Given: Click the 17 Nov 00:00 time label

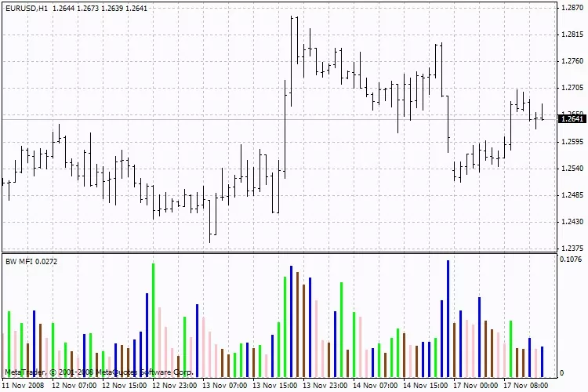Looking at the screenshot, I should point(476,386).
